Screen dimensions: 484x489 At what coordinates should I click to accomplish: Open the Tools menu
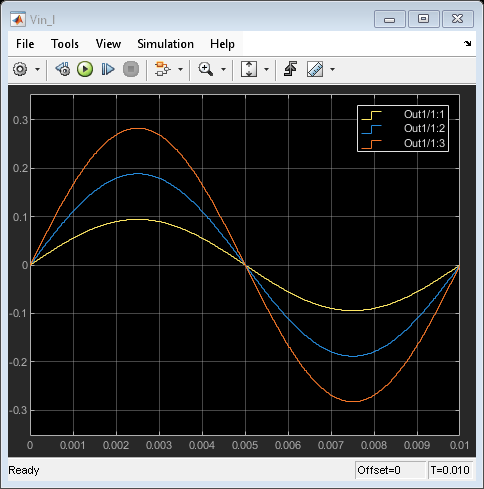pos(65,44)
